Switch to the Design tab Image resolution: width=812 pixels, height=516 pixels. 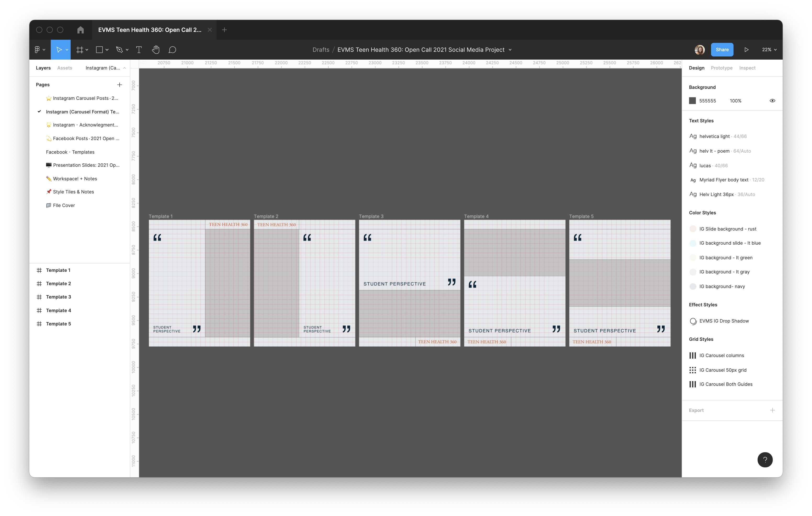click(x=696, y=68)
